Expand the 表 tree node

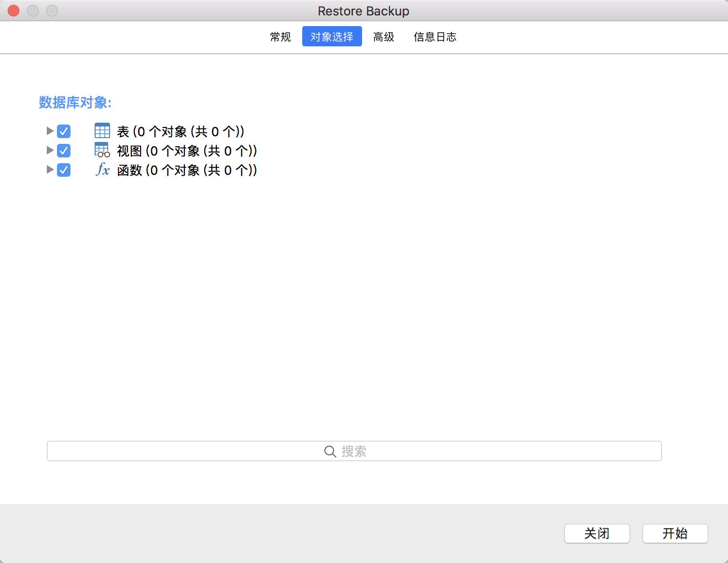pos(50,131)
